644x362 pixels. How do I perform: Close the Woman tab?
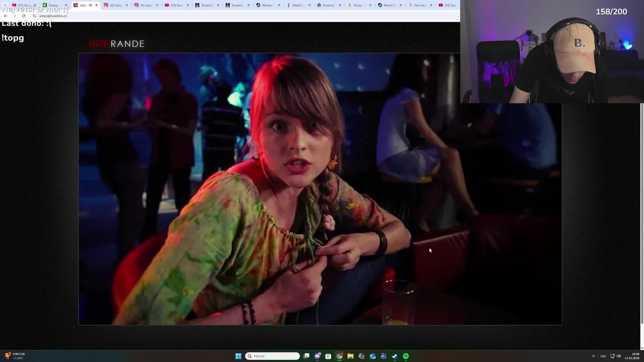pyautogui.click(x=279, y=5)
